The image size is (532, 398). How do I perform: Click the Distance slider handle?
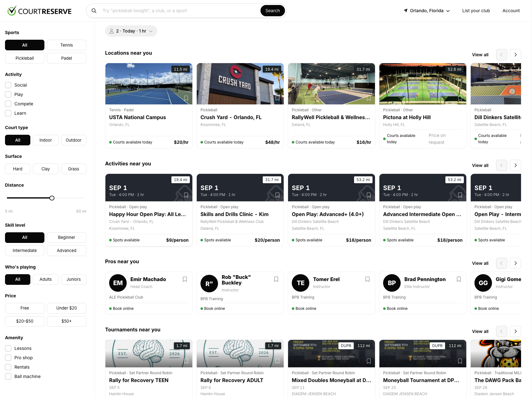[52, 198]
